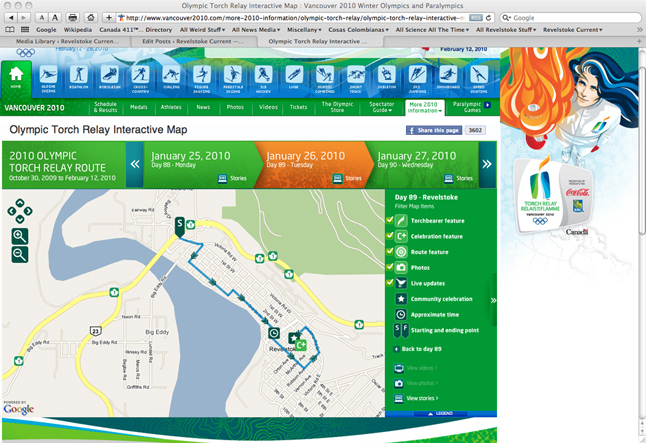Open Stories link under January 26

pyautogui.click(x=347, y=178)
